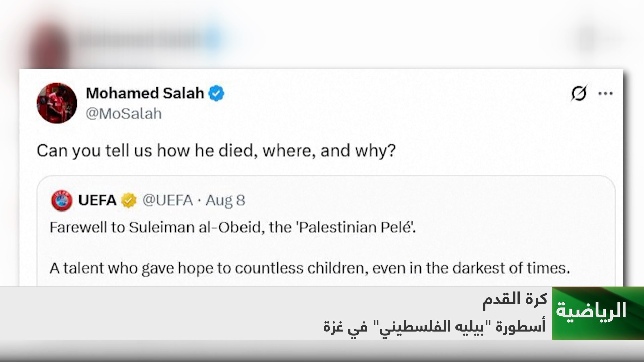Click the @MoSalah handle
This screenshot has height=362, width=644.
[x=124, y=114]
